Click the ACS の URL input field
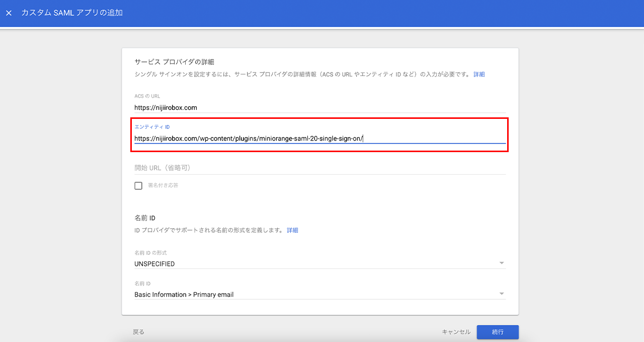 pos(319,107)
